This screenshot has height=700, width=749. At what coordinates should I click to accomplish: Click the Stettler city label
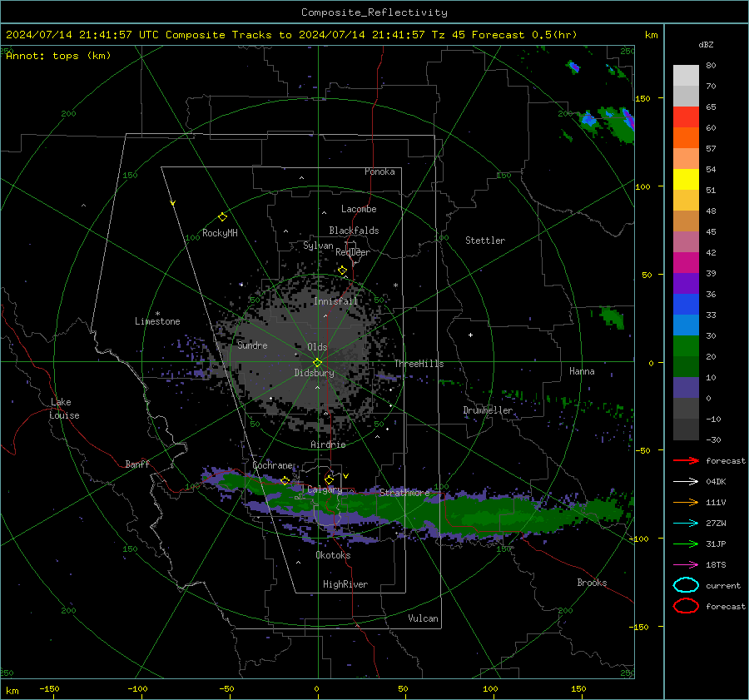pos(485,241)
